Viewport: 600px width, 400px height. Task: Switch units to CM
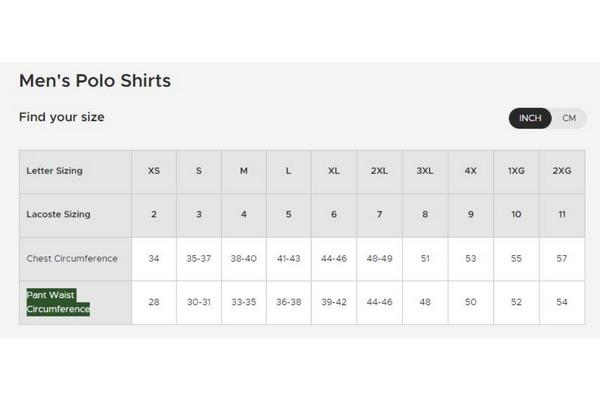tap(569, 118)
